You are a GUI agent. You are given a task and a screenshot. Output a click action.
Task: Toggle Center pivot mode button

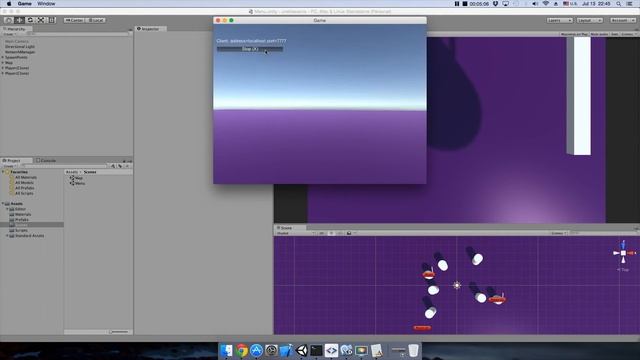point(74,20)
